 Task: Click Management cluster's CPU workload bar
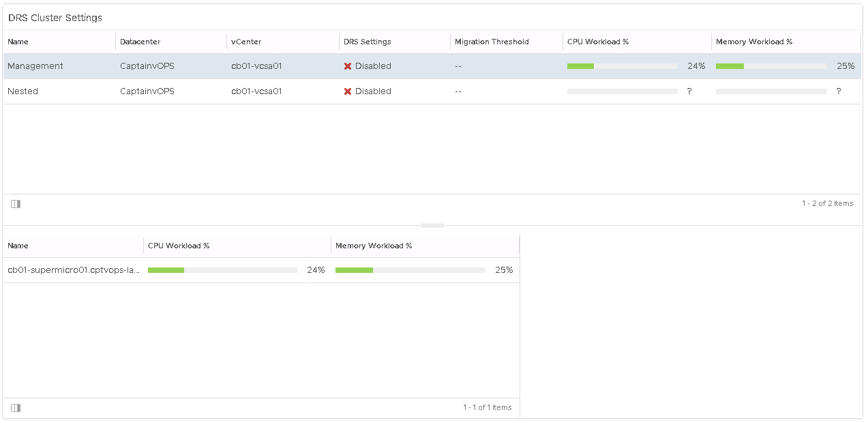pyautogui.click(x=622, y=66)
